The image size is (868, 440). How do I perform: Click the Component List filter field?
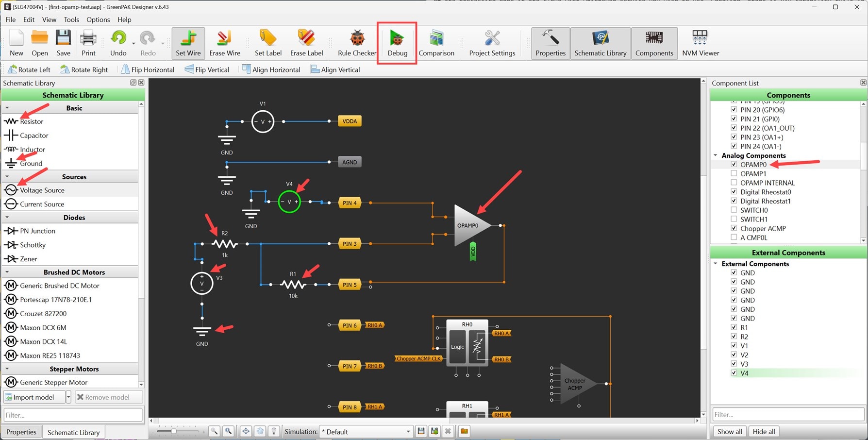tap(788, 414)
